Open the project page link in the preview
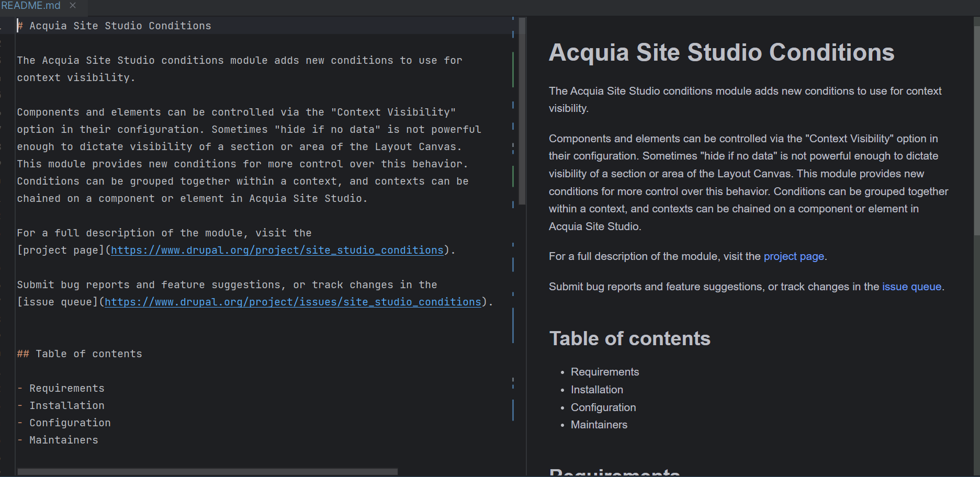The width and height of the screenshot is (980, 477). click(793, 256)
